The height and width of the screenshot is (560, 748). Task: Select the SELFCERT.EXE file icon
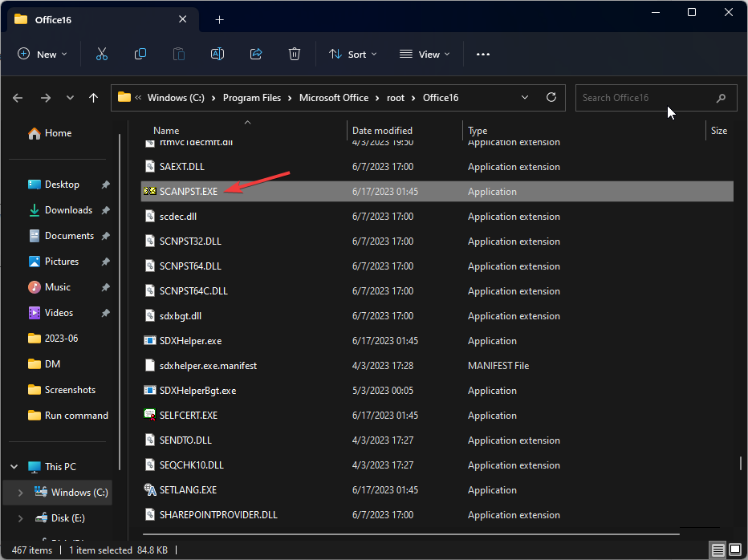tap(150, 415)
